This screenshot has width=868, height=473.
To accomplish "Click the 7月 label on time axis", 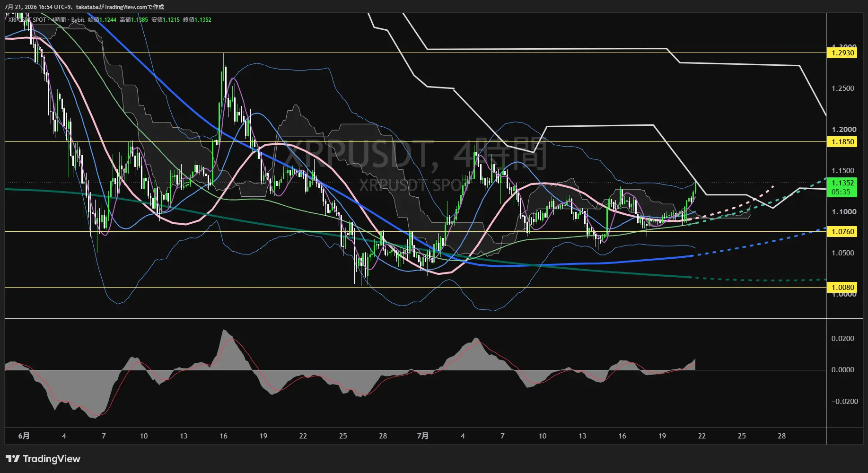I will coord(423,436).
